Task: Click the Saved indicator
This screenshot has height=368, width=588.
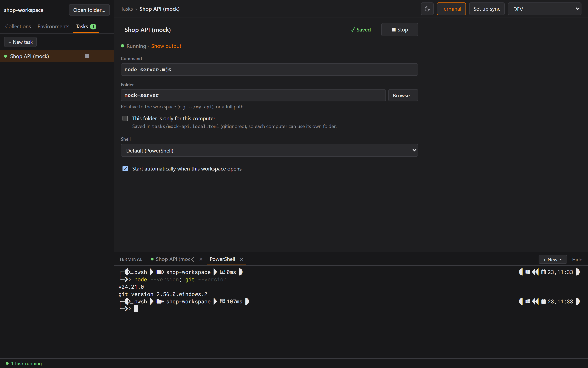Action: coord(361,30)
